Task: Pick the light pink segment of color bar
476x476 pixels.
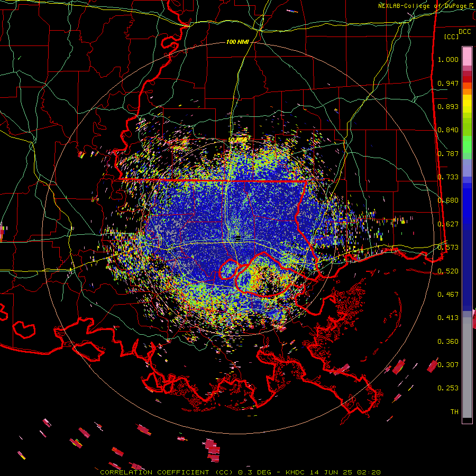Action: [467, 56]
